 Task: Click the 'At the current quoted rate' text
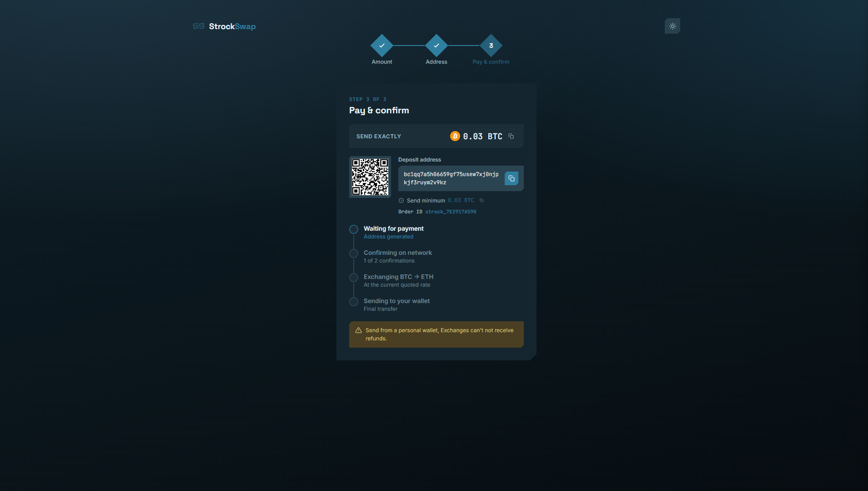[397, 285]
